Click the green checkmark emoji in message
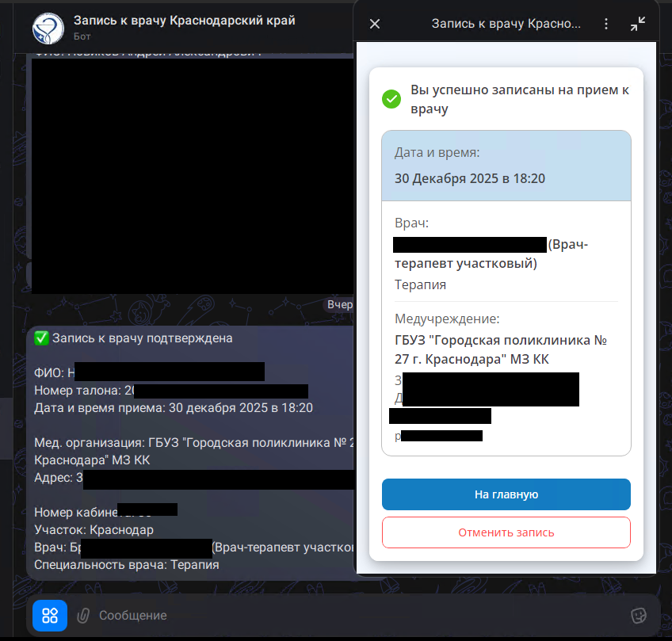This screenshot has width=672, height=641. [41, 338]
